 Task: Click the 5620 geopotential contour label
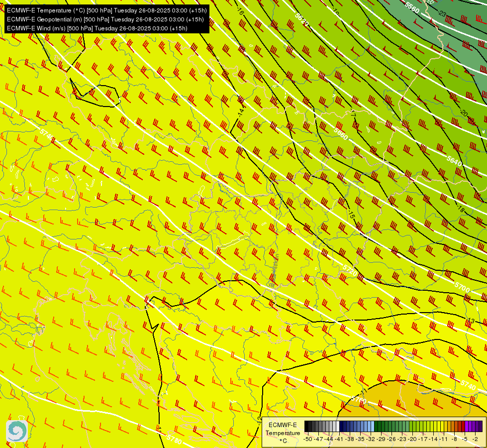[301, 19]
